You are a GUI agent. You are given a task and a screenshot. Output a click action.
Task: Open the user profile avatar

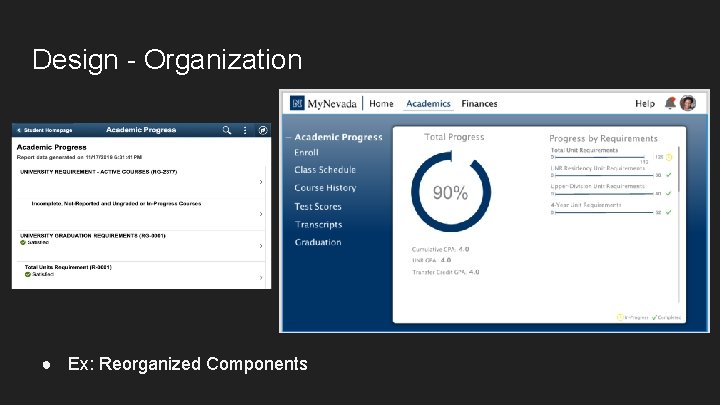(688, 103)
